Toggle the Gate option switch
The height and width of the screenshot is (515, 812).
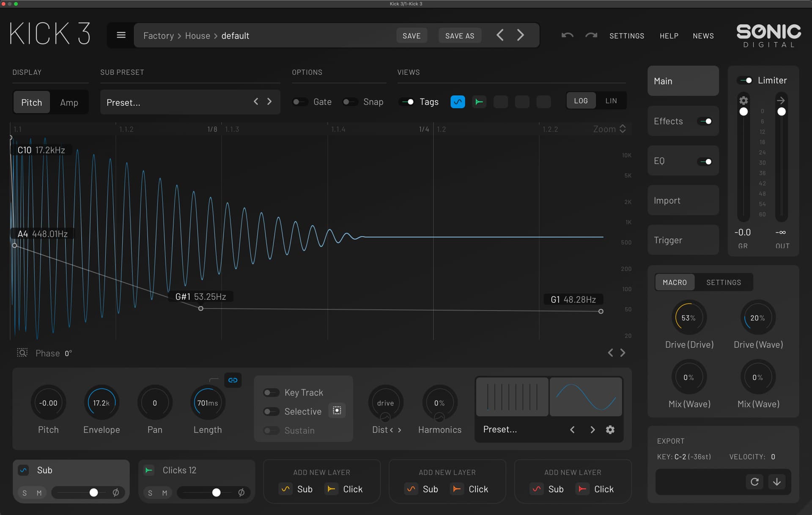click(x=299, y=102)
